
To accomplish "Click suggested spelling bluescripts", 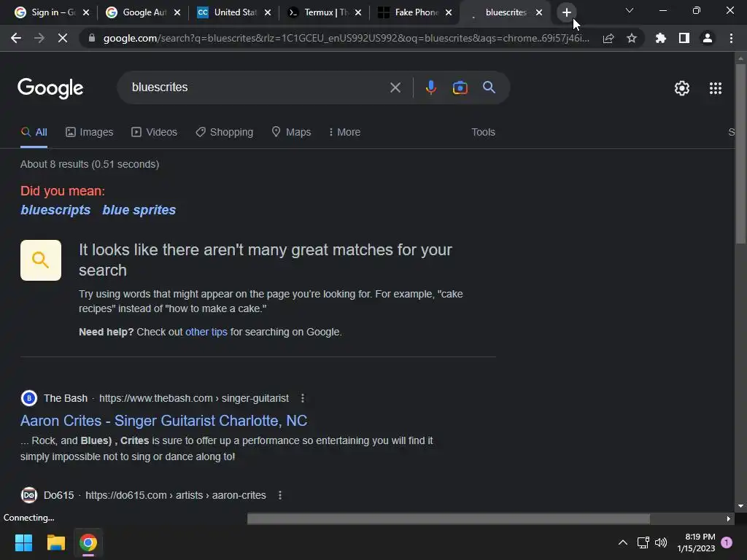I will tap(55, 210).
